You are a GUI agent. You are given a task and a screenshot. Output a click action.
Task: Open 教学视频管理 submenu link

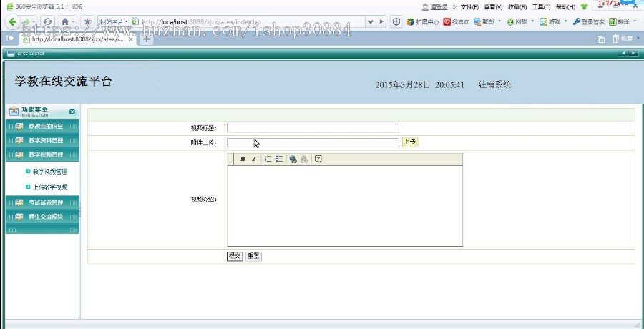coord(49,172)
